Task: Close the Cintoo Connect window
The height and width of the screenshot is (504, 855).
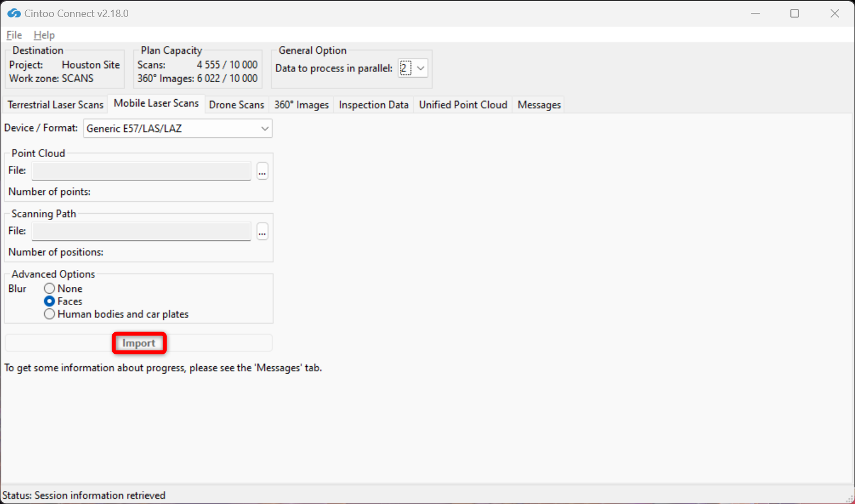Action: [x=835, y=14]
